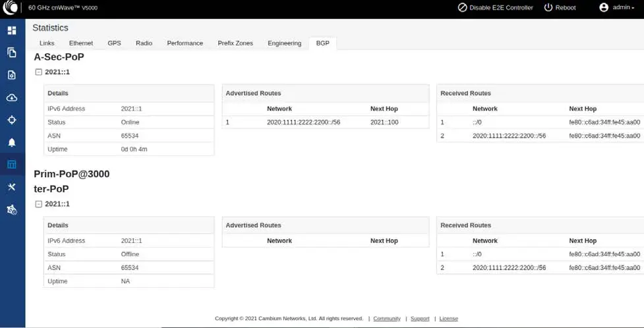The width and height of the screenshot is (644, 328).
Task: Click ASN 65534 in ter-PoP details
Action: pos(130,267)
